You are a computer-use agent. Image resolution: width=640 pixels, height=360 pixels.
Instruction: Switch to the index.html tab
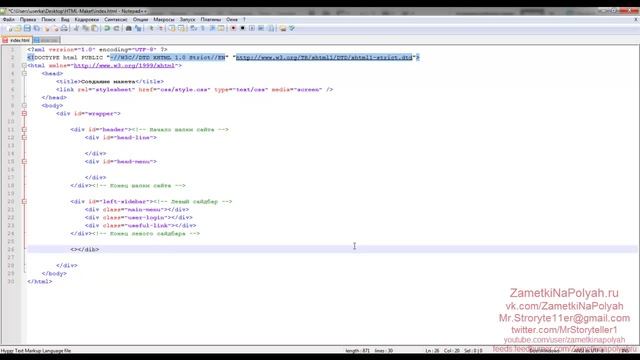pyautogui.click(x=16, y=40)
